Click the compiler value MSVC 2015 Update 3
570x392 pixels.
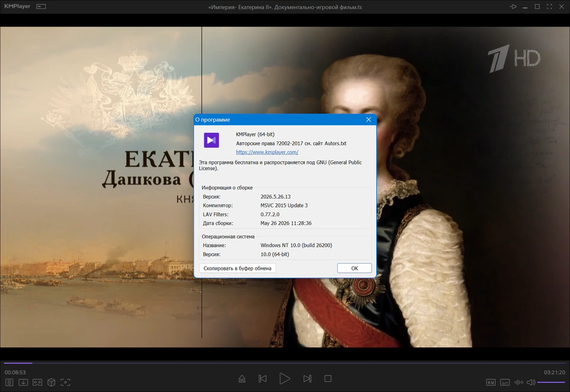(284, 205)
